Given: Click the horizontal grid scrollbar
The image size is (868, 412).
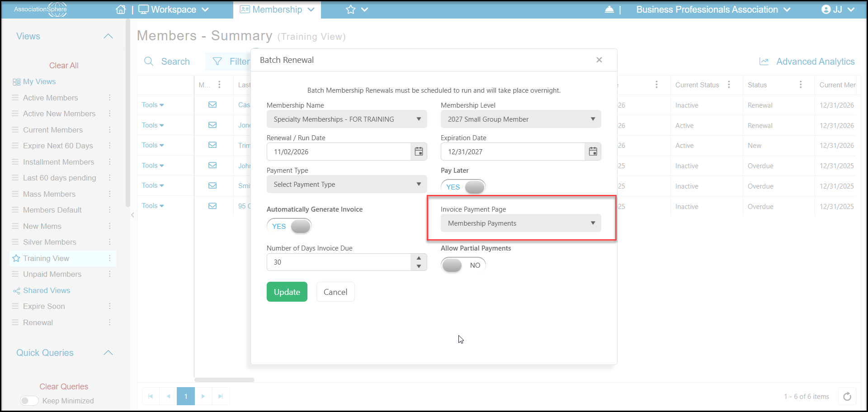Looking at the screenshot, I should [x=224, y=380].
